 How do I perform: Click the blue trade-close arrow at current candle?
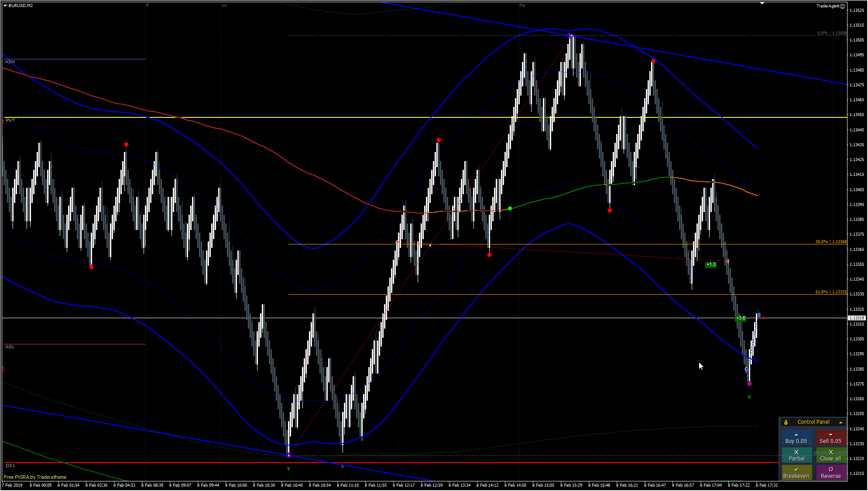(x=759, y=315)
